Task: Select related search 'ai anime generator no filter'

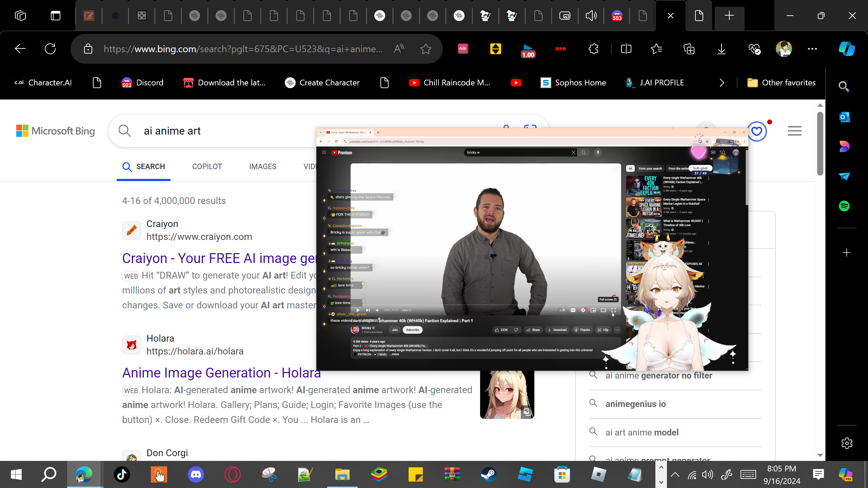Action: point(658,375)
